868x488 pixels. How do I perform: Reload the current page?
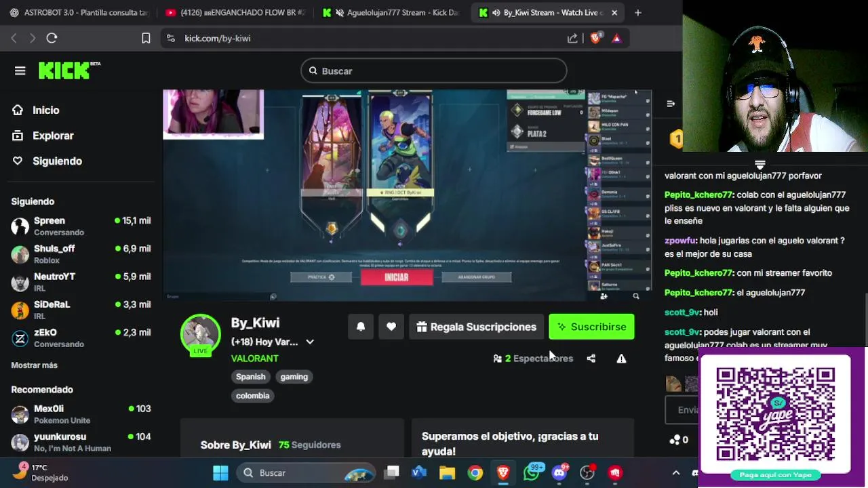coord(52,38)
